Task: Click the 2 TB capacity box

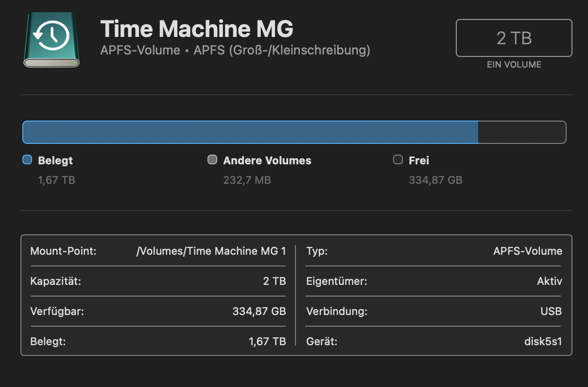Action: (514, 38)
